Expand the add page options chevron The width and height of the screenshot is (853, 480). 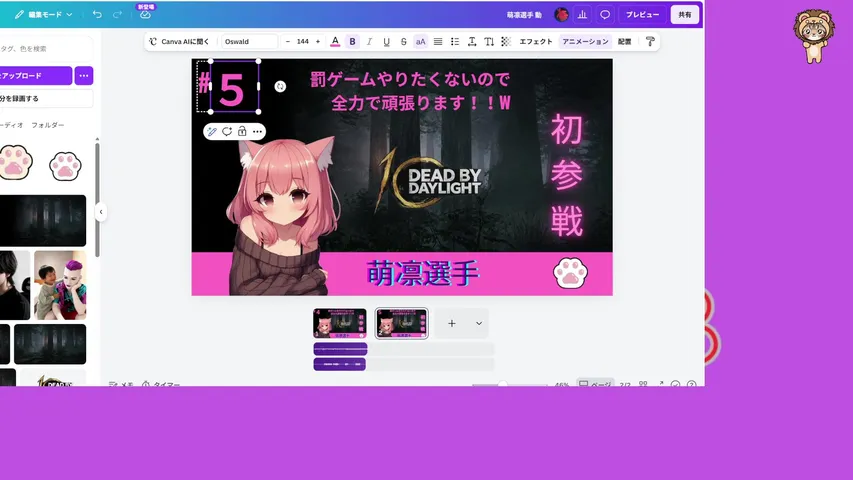[x=479, y=323]
